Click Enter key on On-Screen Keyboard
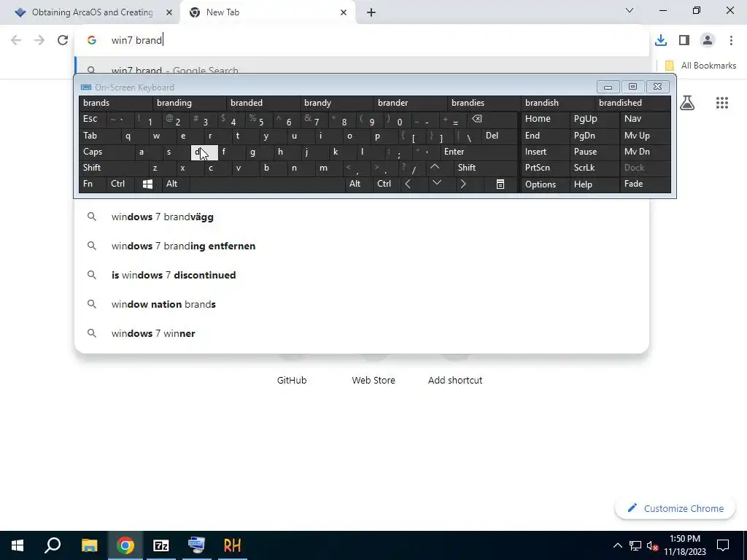 [478, 152]
